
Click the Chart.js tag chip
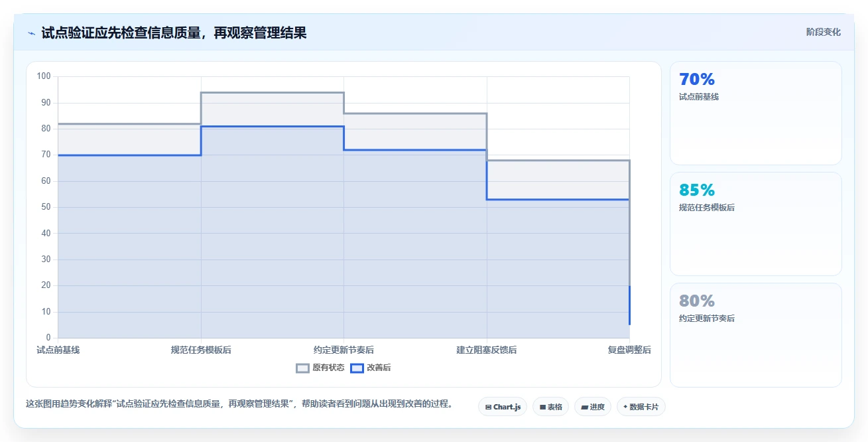pos(503,407)
